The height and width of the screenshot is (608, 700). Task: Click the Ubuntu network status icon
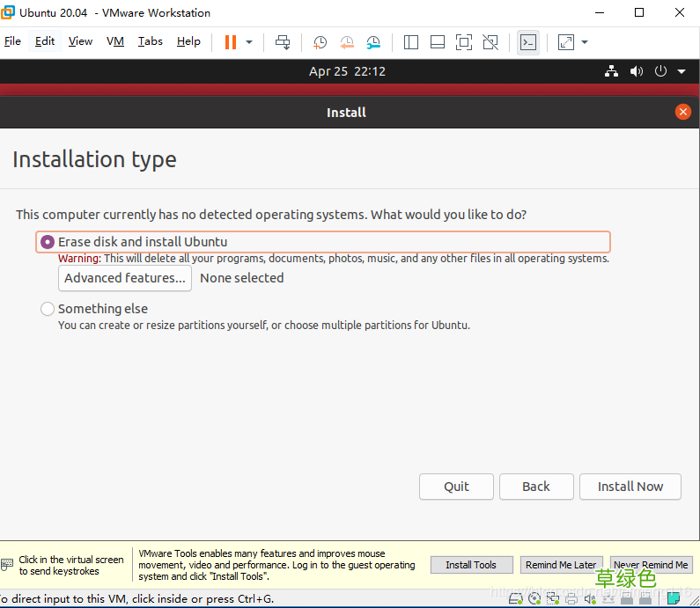pos(611,71)
